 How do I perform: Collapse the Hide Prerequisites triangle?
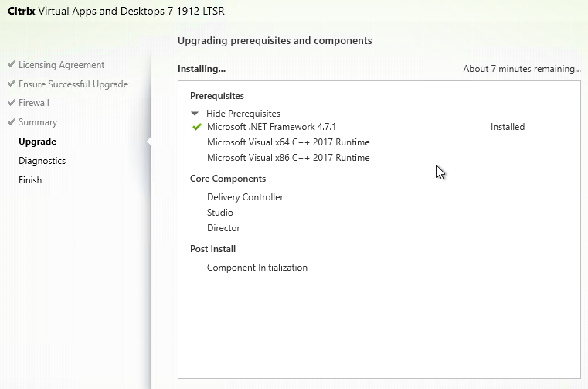coord(195,114)
